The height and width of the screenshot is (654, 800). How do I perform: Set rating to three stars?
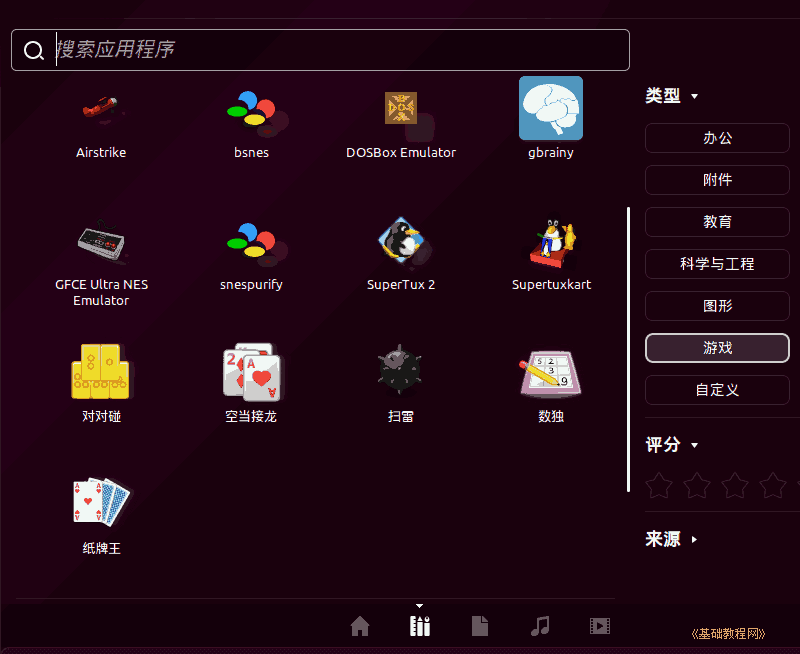point(735,485)
